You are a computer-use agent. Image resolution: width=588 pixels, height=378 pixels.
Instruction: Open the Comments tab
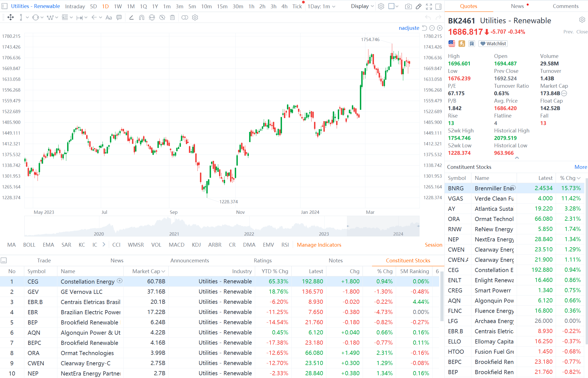pyautogui.click(x=565, y=6)
